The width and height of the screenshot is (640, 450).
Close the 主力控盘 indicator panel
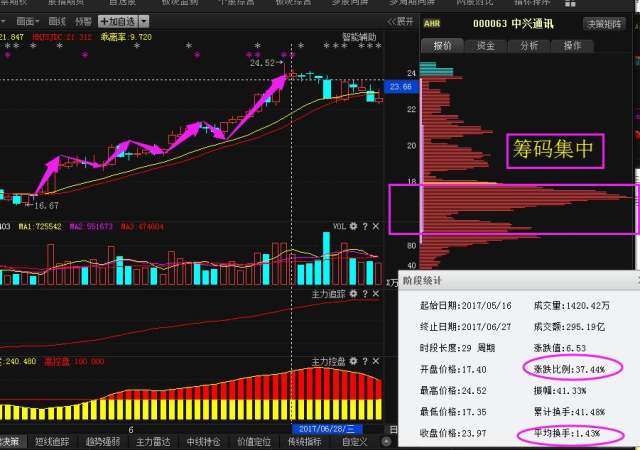(376, 360)
